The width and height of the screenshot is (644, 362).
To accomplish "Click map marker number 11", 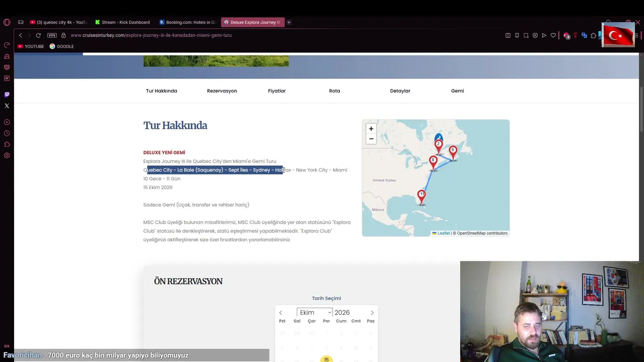I will pyautogui.click(x=422, y=196).
